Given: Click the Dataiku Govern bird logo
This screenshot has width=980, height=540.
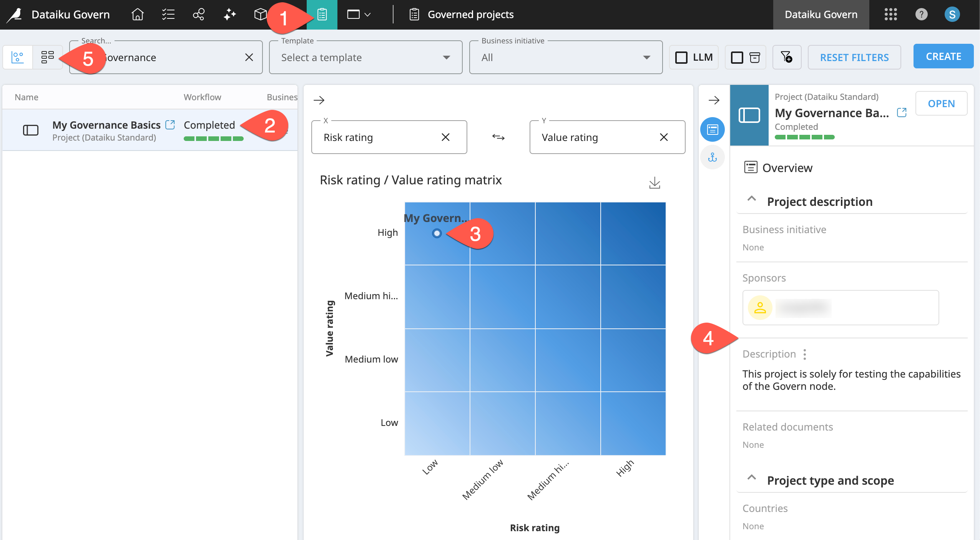Looking at the screenshot, I should point(15,15).
